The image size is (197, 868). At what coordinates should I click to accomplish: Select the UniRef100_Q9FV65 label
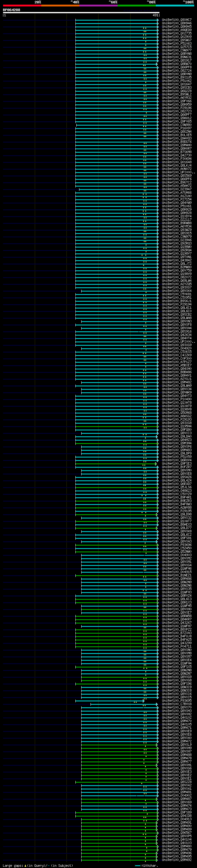[x=176, y=122]
